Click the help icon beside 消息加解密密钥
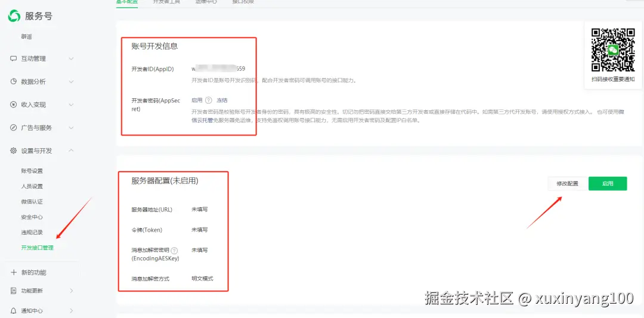The height and width of the screenshot is (318, 644). (x=175, y=250)
